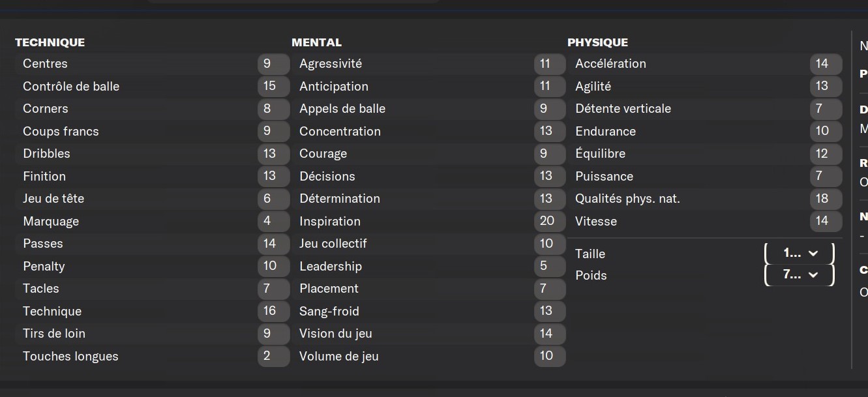
Task: Edit the Technique attribute value 16
Action: tap(273, 311)
